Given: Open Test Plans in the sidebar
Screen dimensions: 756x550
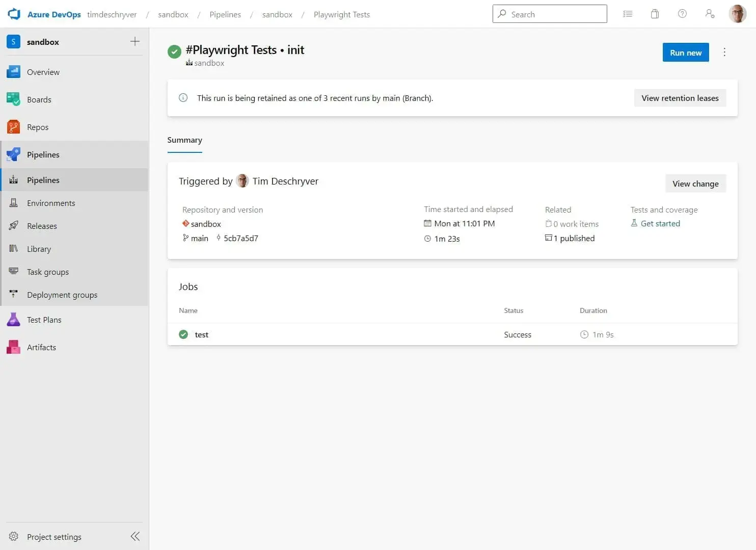Looking at the screenshot, I should point(74,320).
